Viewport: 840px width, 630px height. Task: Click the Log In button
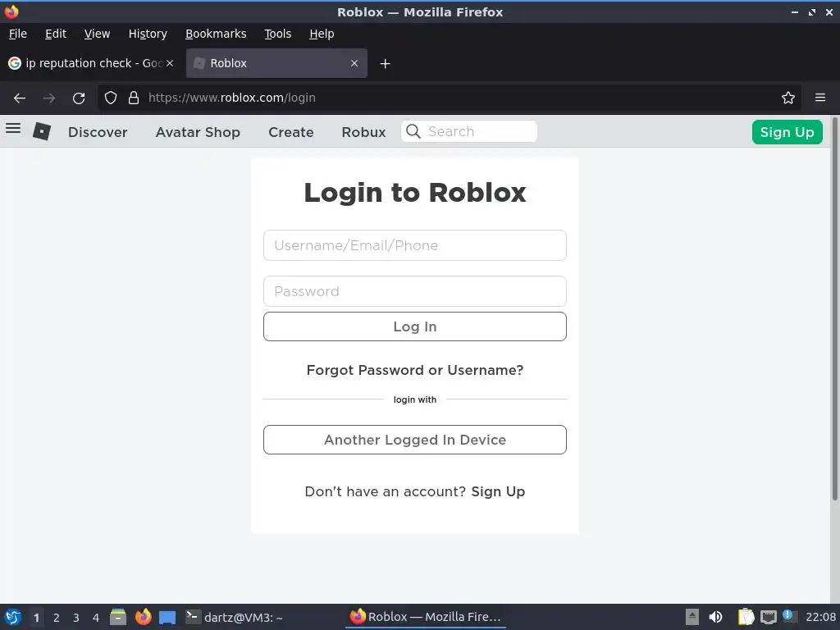(x=414, y=326)
